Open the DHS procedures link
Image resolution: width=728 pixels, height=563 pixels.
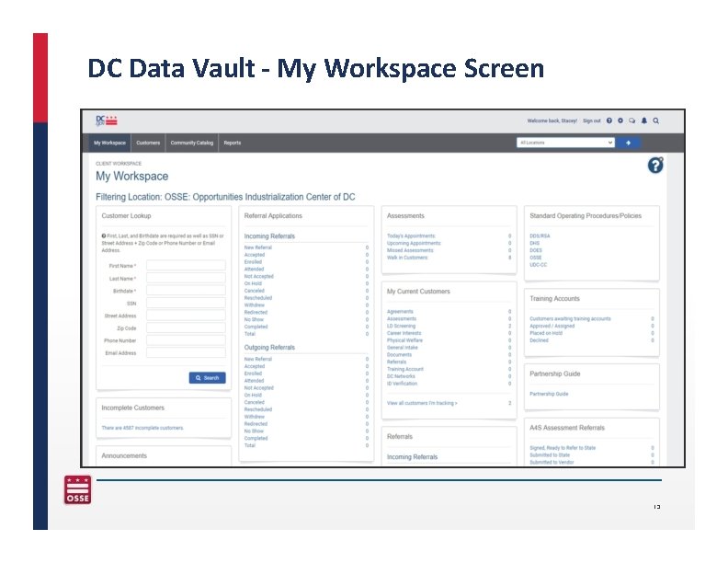point(534,243)
